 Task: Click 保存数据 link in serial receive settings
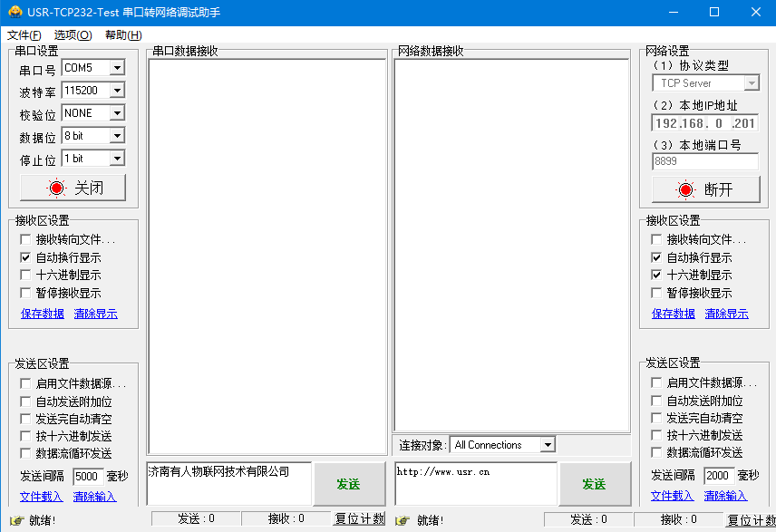pyautogui.click(x=43, y=314)
